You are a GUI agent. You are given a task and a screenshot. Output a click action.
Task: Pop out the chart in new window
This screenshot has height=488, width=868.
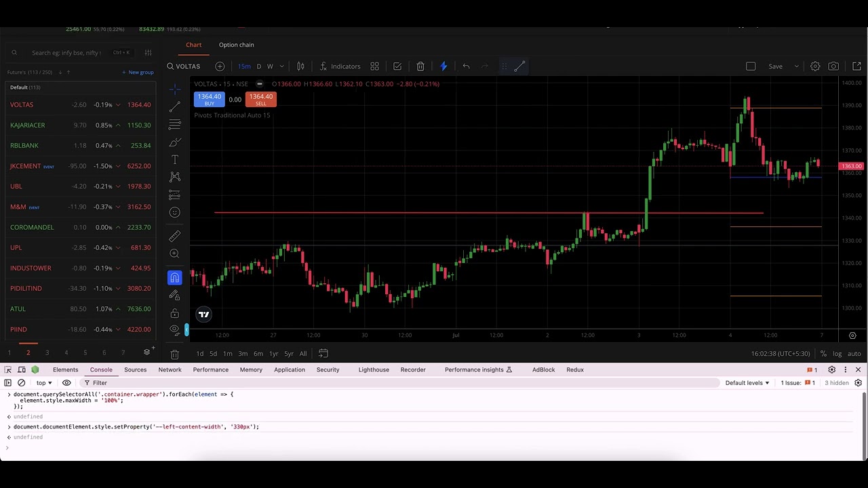click(856, 66)
